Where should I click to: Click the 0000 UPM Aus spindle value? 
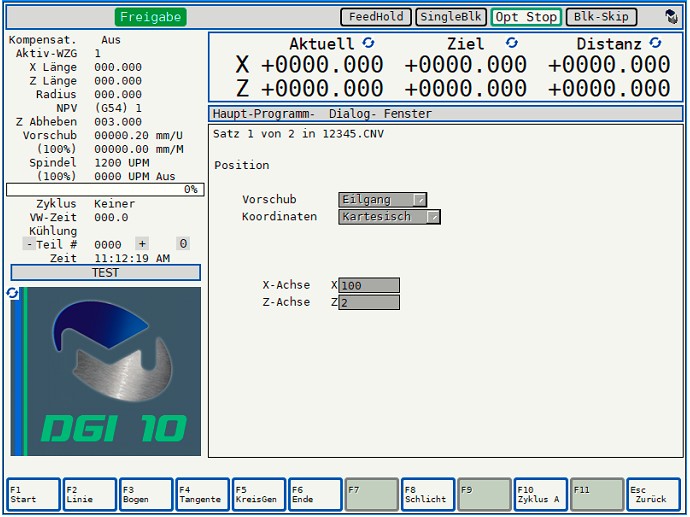pos(135,176)
